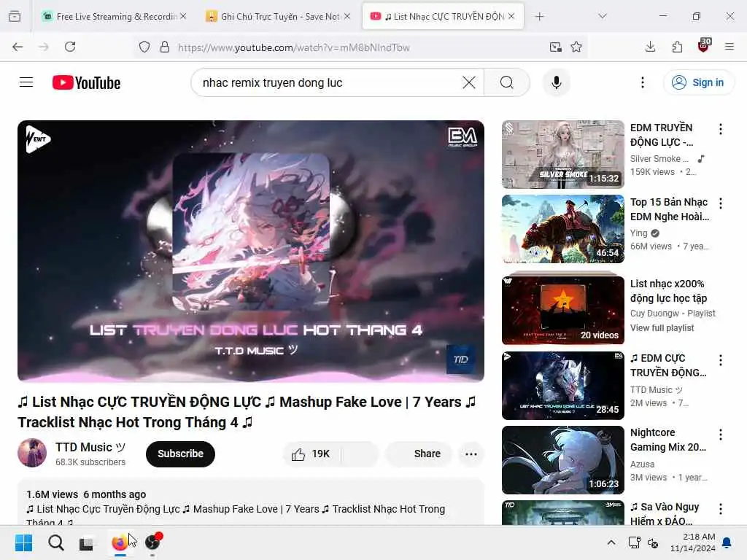The height and width of the screenshot is (560, 747).
Task: Bookmark this page with the star icon
Action: pyautogui.click(x=576, y=47)
